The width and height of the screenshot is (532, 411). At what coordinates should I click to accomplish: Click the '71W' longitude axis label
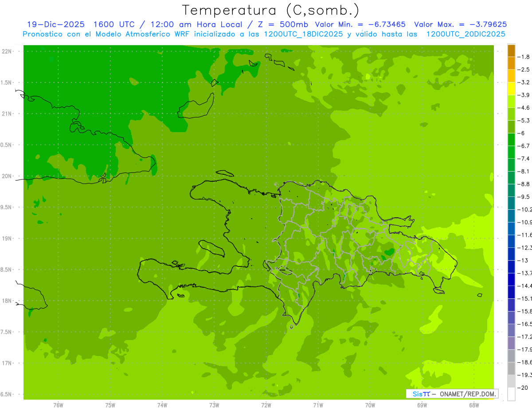318,405
